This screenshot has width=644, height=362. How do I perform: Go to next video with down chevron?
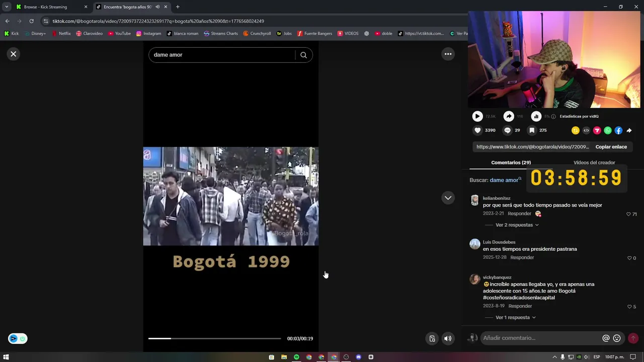[x=448, y=198]
